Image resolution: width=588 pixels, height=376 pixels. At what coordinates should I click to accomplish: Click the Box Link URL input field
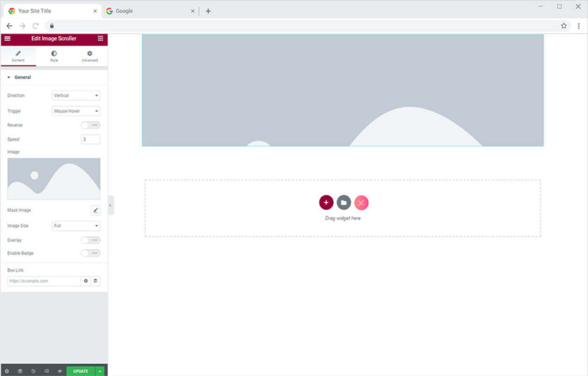click(44, 281)
